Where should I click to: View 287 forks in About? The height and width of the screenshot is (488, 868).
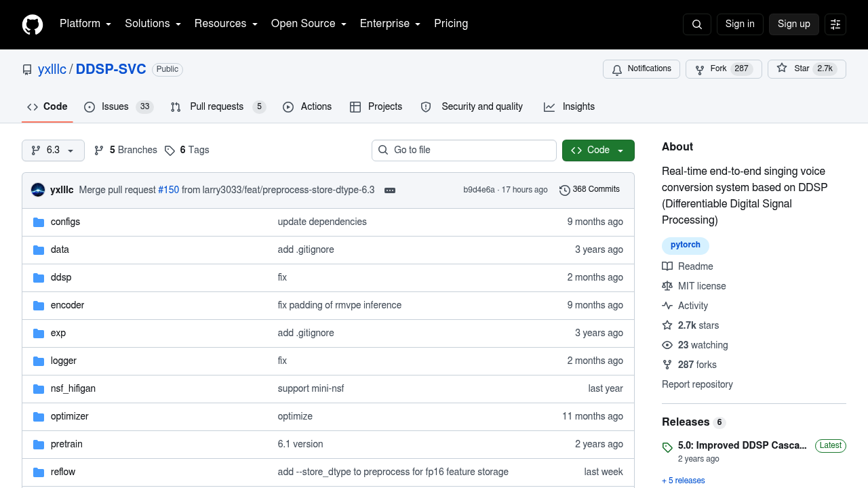tap(689, 365)
